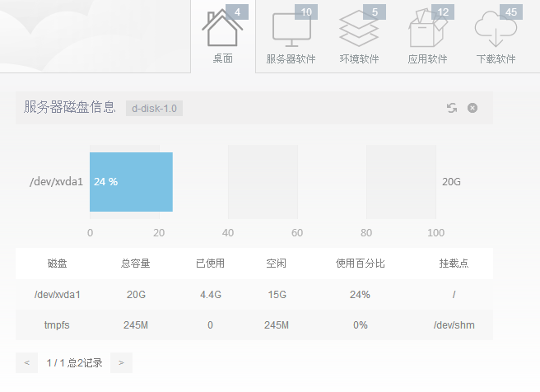This screenshot has width=540, height=392.
Task: Click the badge showing 12 on application software
Action: point(443,12)
